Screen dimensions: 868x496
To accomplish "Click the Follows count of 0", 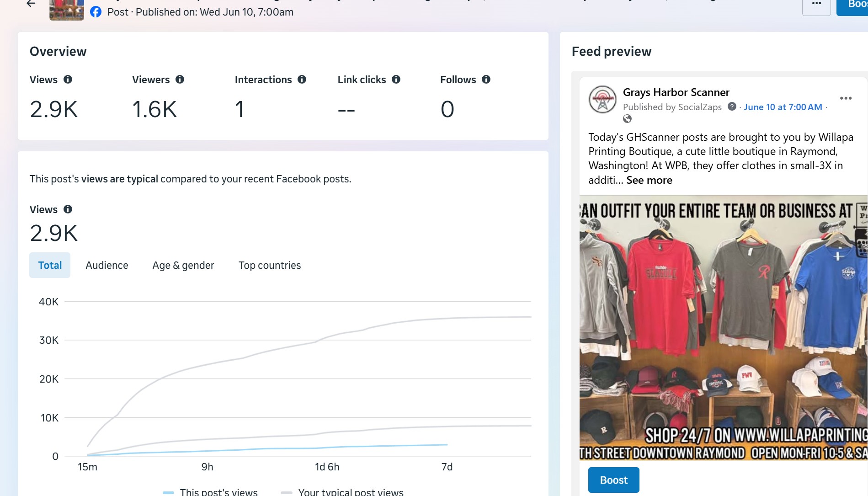I will [447, 109].
